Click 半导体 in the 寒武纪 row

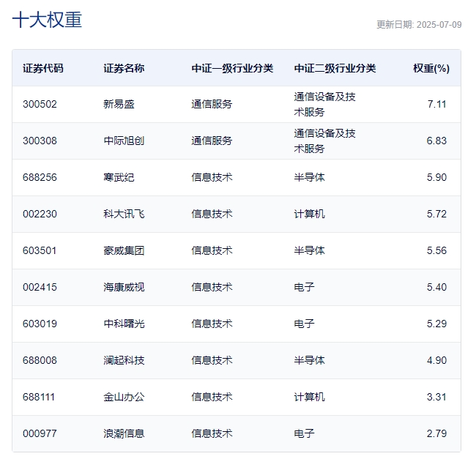(309, 177)
